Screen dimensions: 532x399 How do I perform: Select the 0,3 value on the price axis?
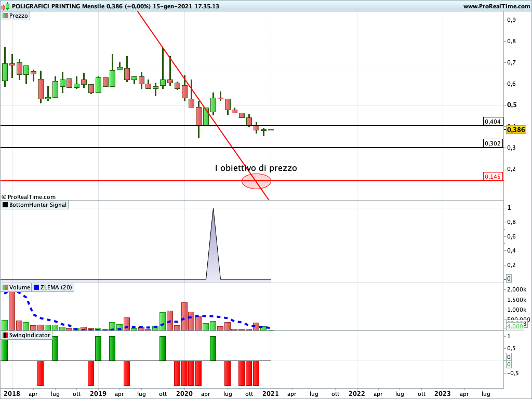point(511,148)
